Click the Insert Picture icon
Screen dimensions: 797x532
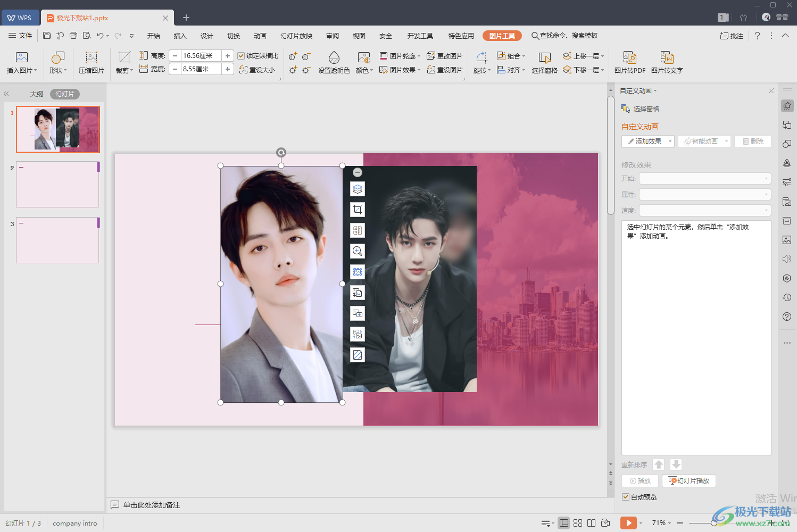point(22,57)
